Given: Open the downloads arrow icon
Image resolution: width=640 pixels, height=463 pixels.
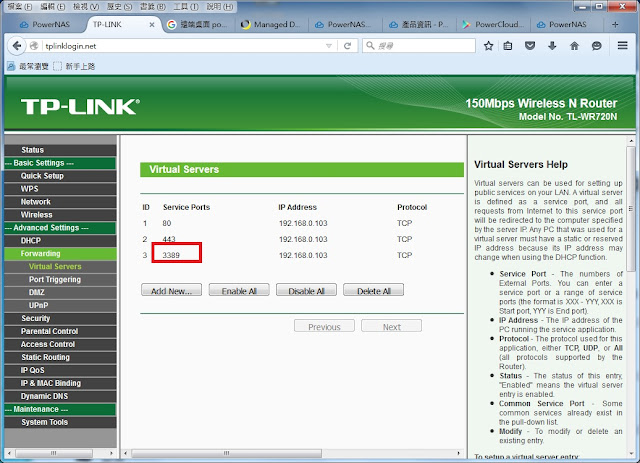Looking at the screenshot, I should click(552, 46).
